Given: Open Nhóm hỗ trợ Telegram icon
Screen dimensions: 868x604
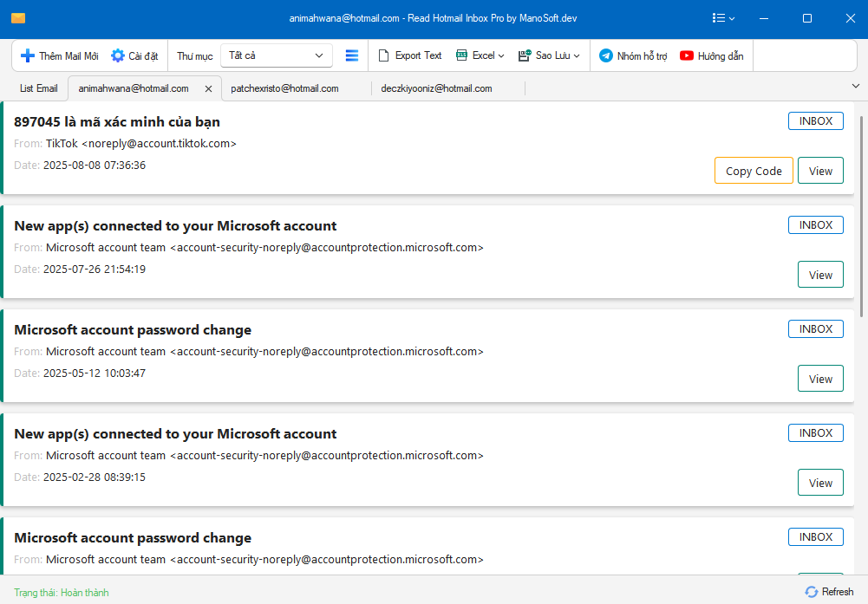Looking at the screenshot, I should tap(606, 55).
